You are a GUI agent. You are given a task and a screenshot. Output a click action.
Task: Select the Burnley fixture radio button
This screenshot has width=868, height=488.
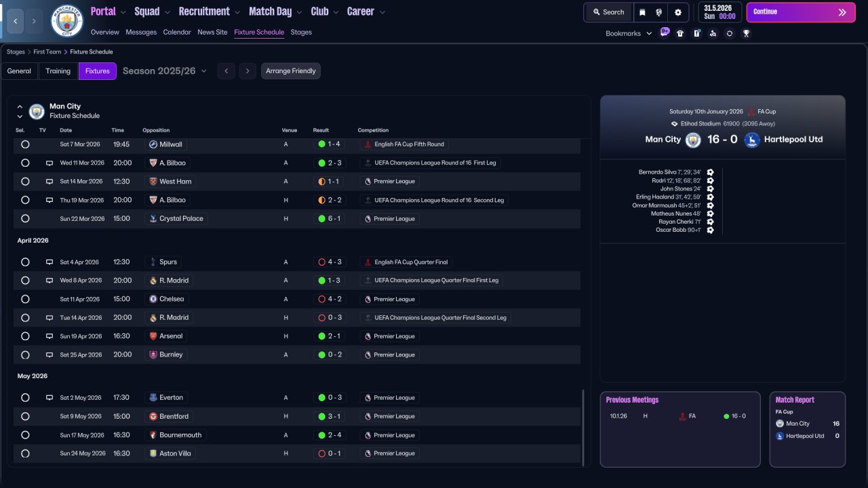25,354
